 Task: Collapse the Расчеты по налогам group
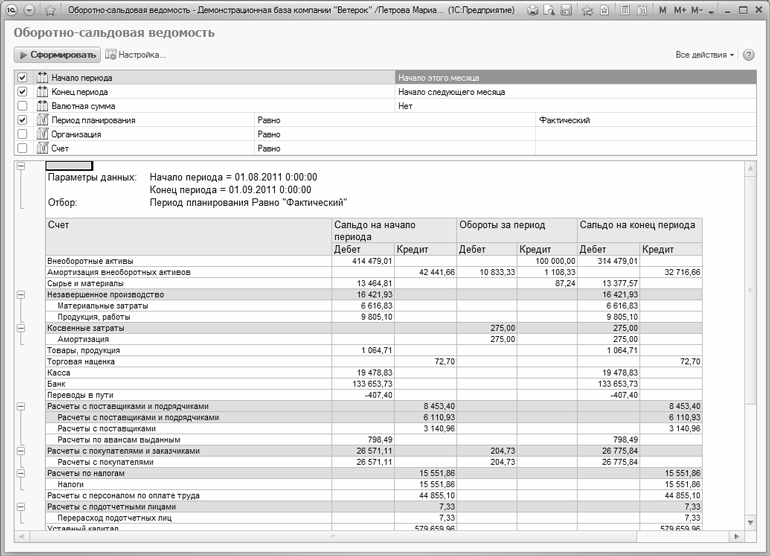coord(22,472)
